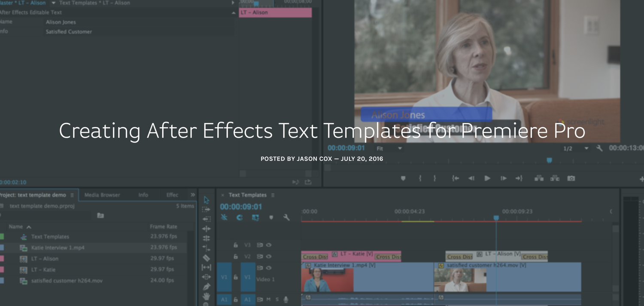Click the Program Monitor playhead marker

pyautogui.click(x=549, y=160)
